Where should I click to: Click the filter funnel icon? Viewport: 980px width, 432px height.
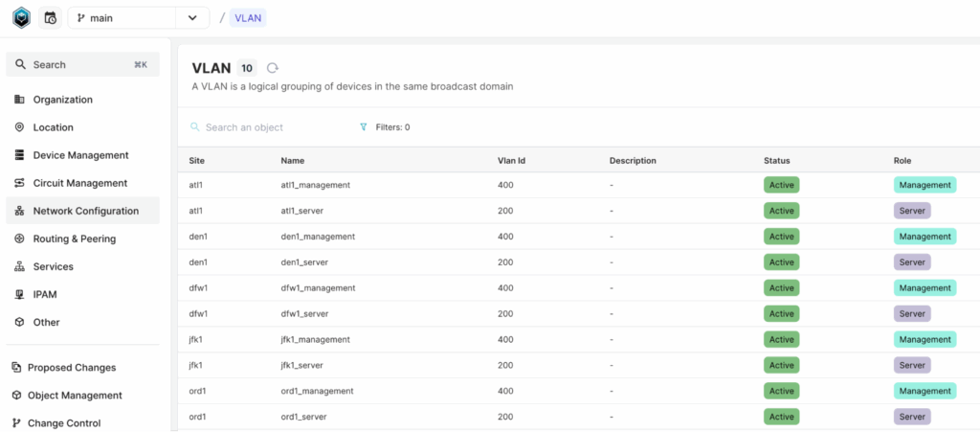pos(364,126)
